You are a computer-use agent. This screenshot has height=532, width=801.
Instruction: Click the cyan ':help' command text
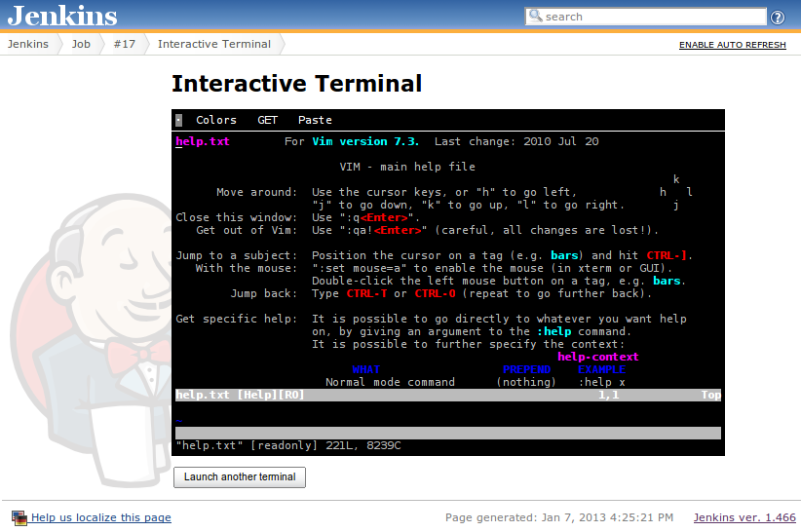[554, 331]
